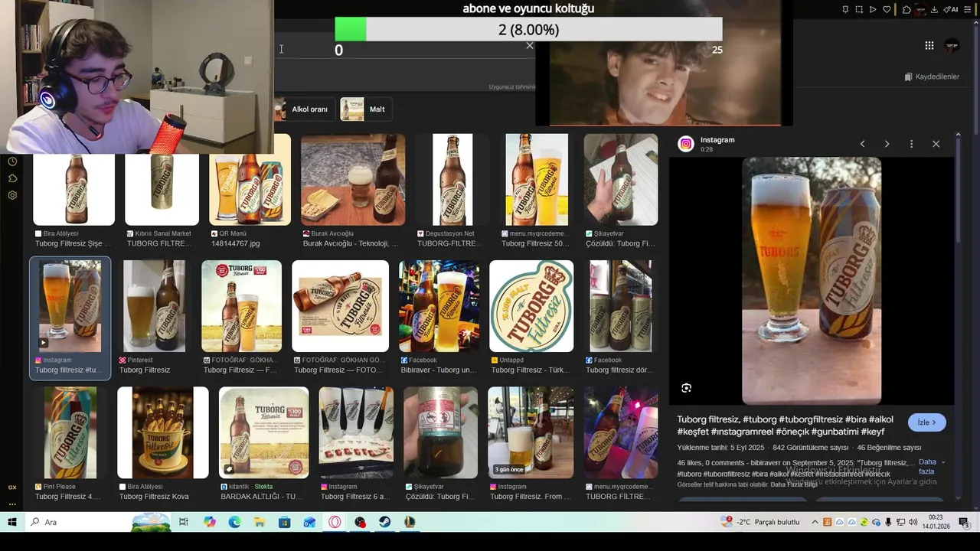Viewport: 980px width, 551px height.
Task: Open the sidebar three-dots menu
Action: tap(12, 504)
